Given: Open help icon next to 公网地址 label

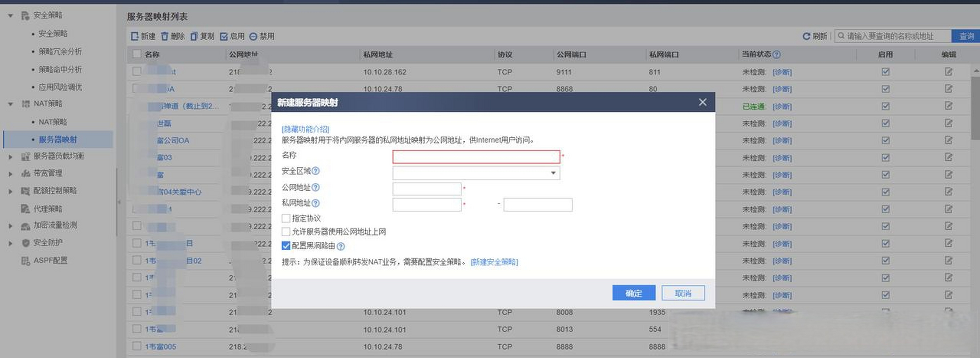Looking at the screenshot, I should (x=316, y=187).
